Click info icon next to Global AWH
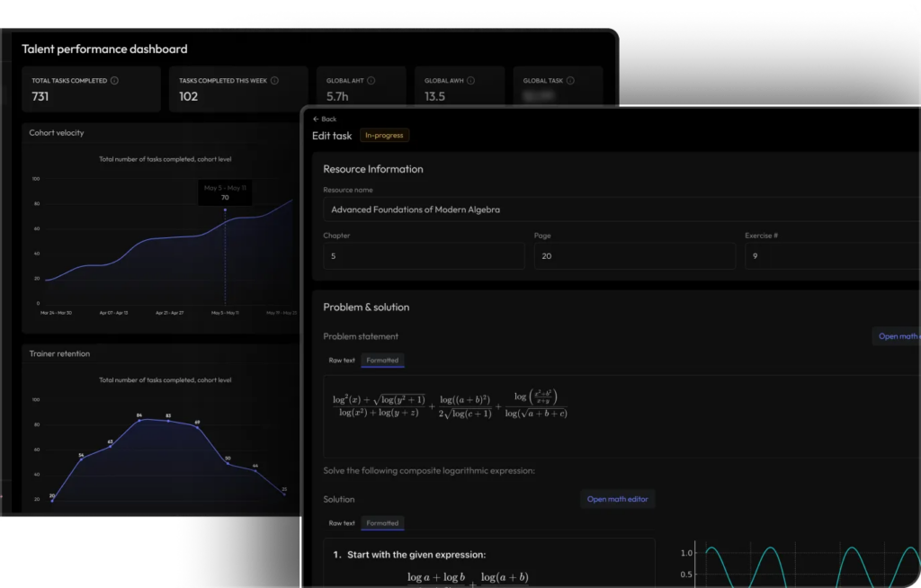 click(470, 81)
